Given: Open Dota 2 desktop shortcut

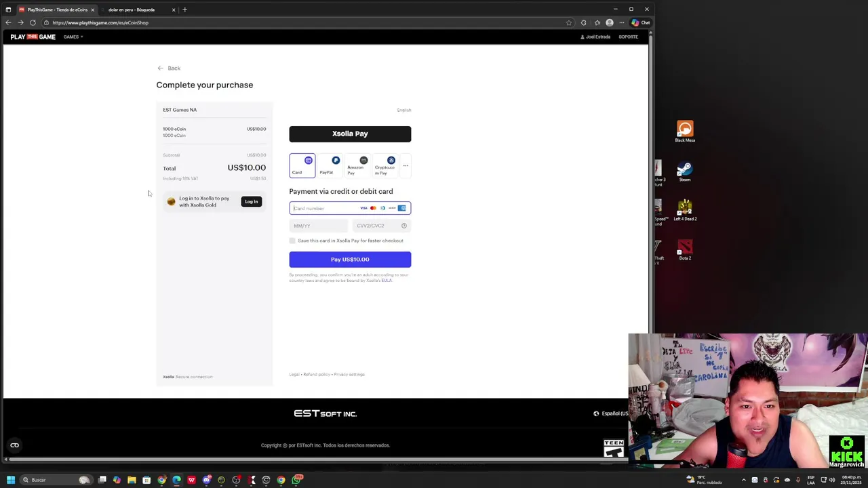Looking at the screenshot, I should pos(685,249).
